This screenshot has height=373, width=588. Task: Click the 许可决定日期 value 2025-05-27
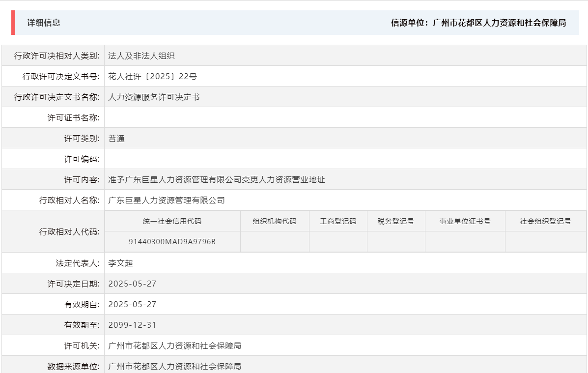132,283
